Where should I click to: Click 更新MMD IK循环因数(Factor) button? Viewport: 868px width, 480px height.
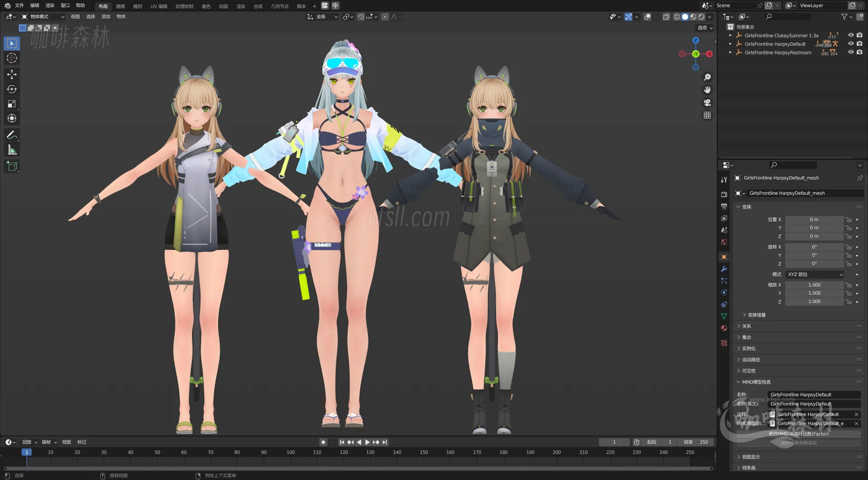(798, 433)
